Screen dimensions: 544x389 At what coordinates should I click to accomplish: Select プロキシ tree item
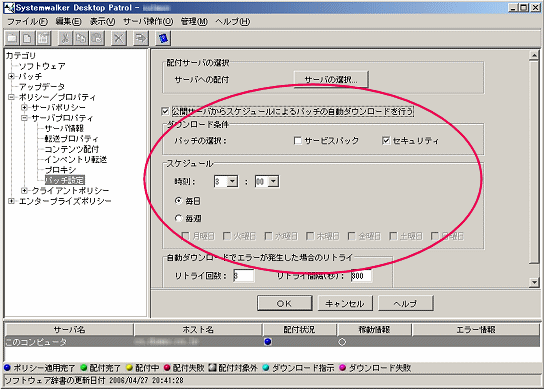61,170
